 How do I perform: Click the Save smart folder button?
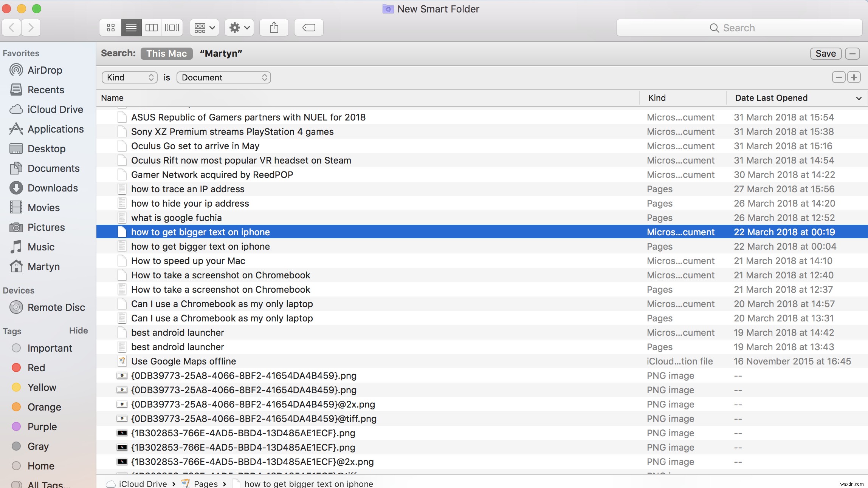[x=826, y=53]
